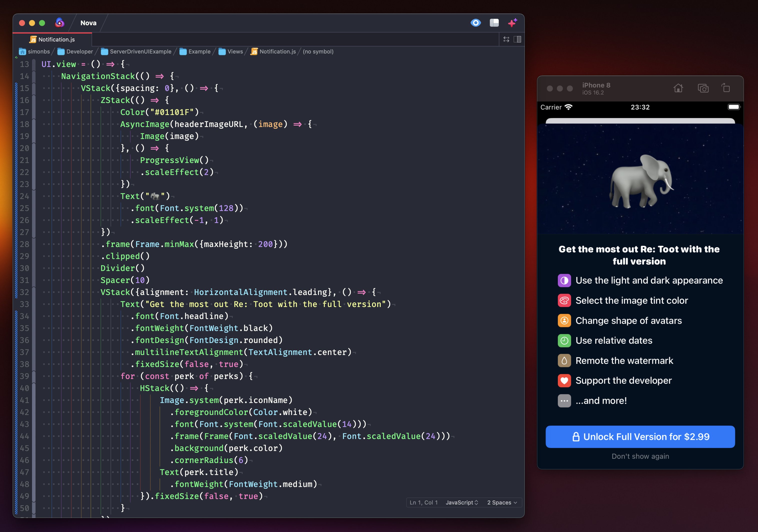This screenshot has height=532, width=758.
Task: Click the house icon before simonbs in breadcrumb
Action: [23, 51]
